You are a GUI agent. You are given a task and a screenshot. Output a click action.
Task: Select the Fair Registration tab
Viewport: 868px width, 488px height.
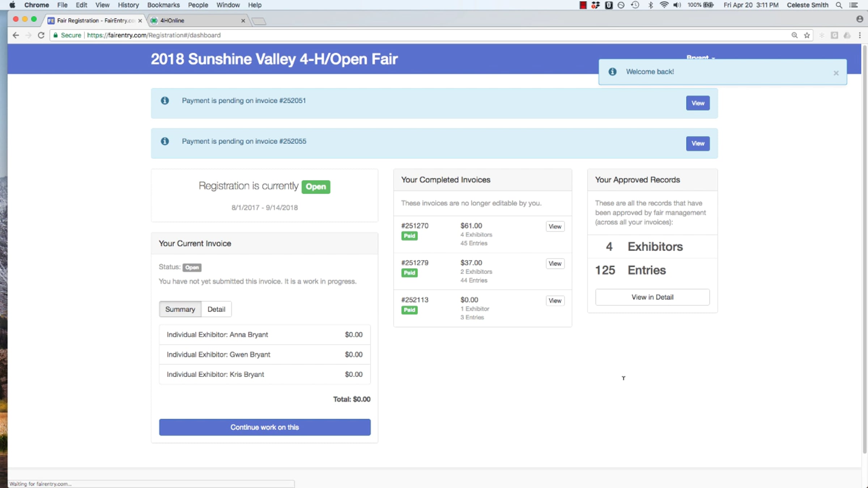(x=95, y=21)
